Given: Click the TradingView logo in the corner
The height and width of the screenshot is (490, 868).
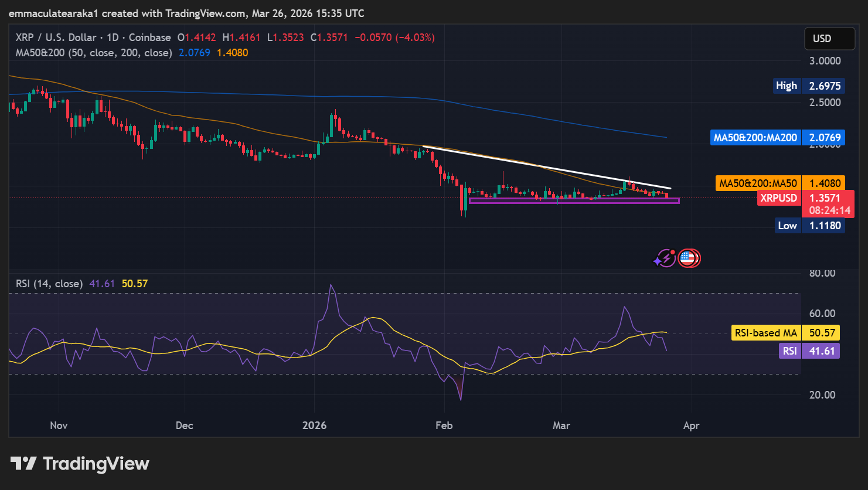Looking at the screenshot, I should [78, 464].
